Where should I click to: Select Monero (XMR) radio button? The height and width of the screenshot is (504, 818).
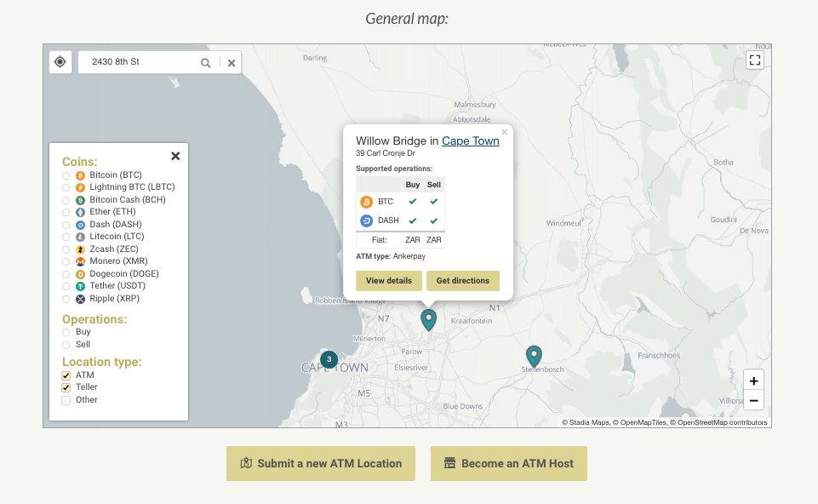click(x=66, y=262)
